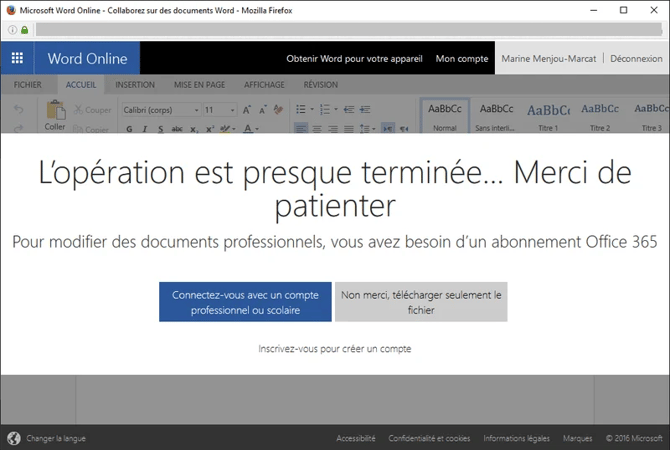
Task: Apply bold with the G button
Action: pos(129,129)
